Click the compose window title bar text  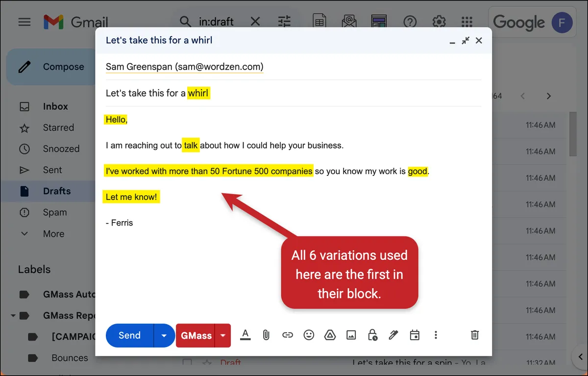pyautogui.click(x=159, y=40)
